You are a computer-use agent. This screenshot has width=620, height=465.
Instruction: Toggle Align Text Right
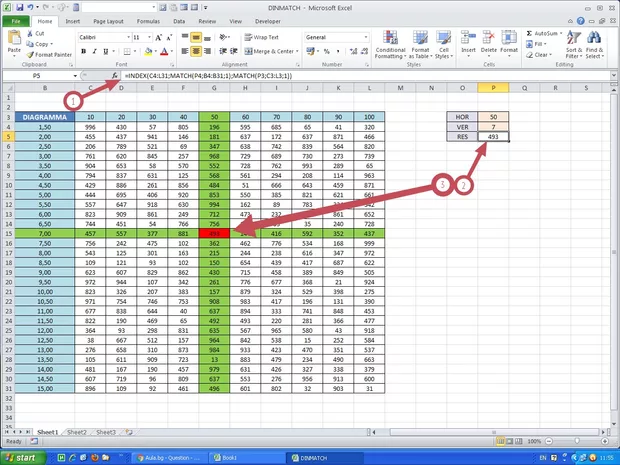tap(207, 51)
